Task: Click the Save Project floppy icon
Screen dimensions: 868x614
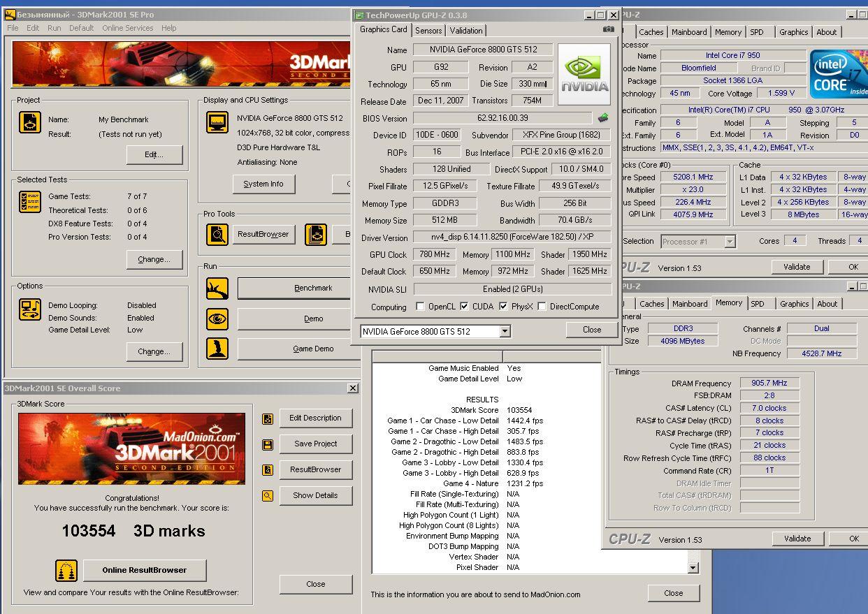Action: pos(267,444)
